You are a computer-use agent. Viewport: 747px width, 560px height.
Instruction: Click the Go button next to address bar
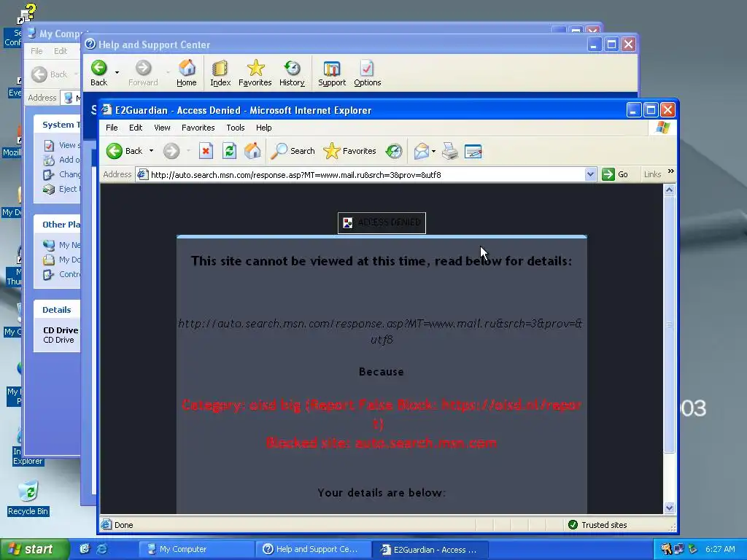[616, 174]
